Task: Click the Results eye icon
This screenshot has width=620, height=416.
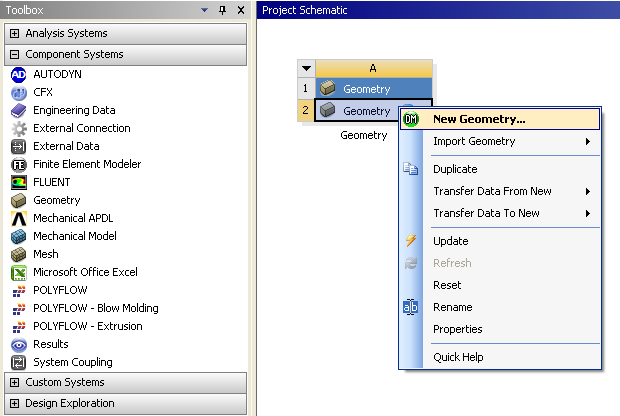Action: point(19,344)
